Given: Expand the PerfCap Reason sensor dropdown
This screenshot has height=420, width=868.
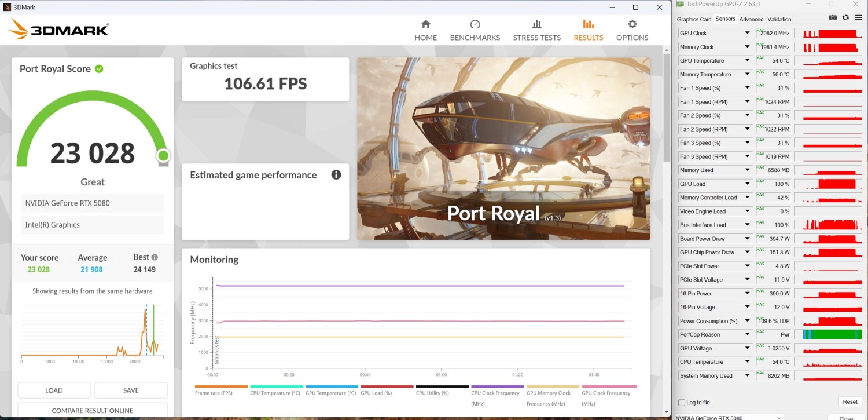Looking at the screenshot, I should [x=748, y=335].
